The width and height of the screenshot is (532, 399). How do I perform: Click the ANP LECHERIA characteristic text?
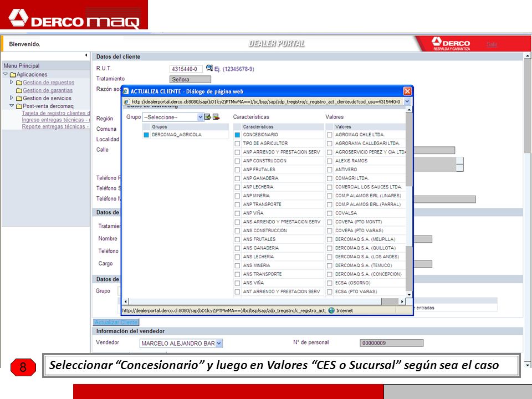(258, 187)
